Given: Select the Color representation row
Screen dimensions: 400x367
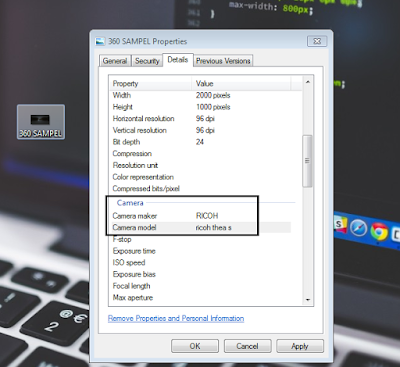Looking at the screenshot, I should point(200,177).
